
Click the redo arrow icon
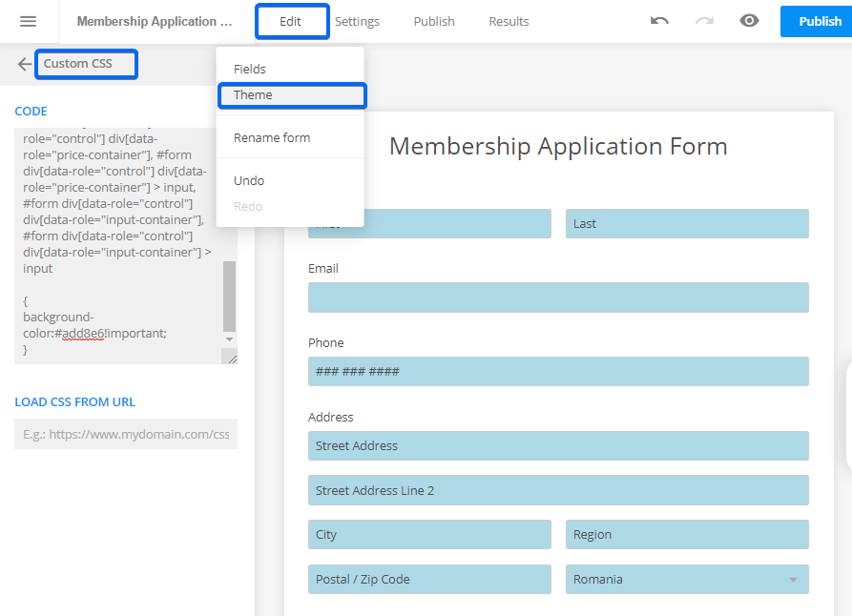coord(704,21)
